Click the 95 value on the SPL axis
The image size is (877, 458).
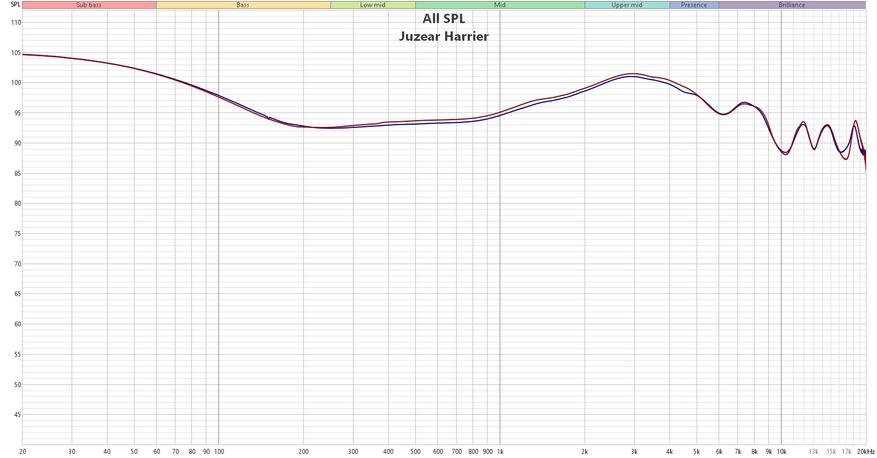tap(17, 114)
